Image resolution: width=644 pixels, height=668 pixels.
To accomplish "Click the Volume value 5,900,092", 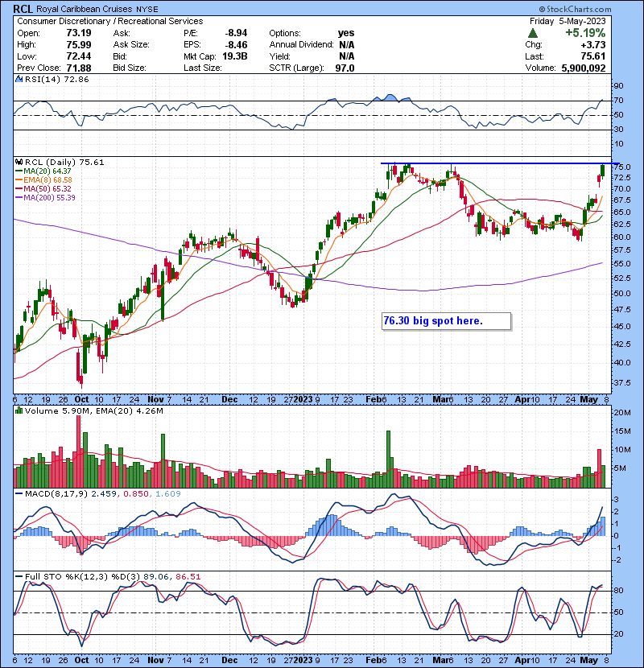I will (584, 68).
